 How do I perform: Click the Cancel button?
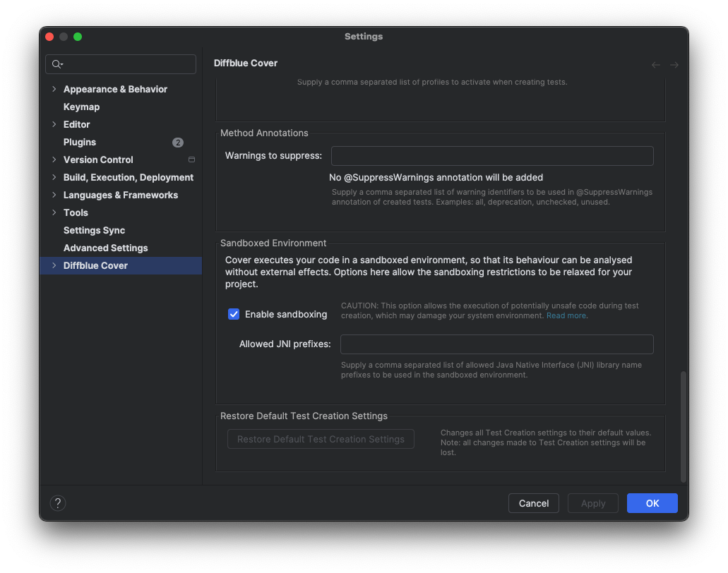tap(533, 503)
